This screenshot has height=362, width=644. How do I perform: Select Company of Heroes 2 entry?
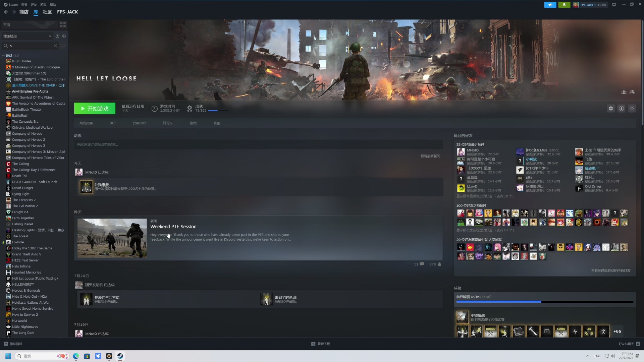point(28,140)
